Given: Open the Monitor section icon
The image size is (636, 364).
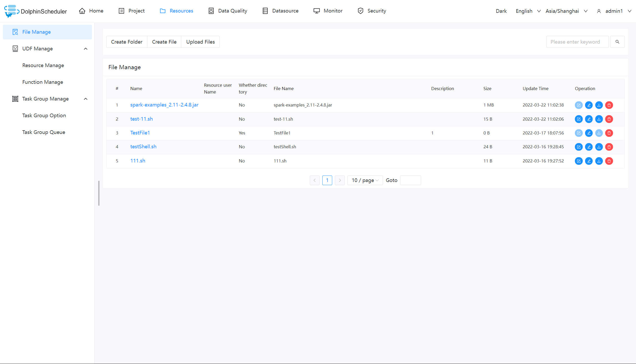Looking at the screenshot, I should 317,11.
